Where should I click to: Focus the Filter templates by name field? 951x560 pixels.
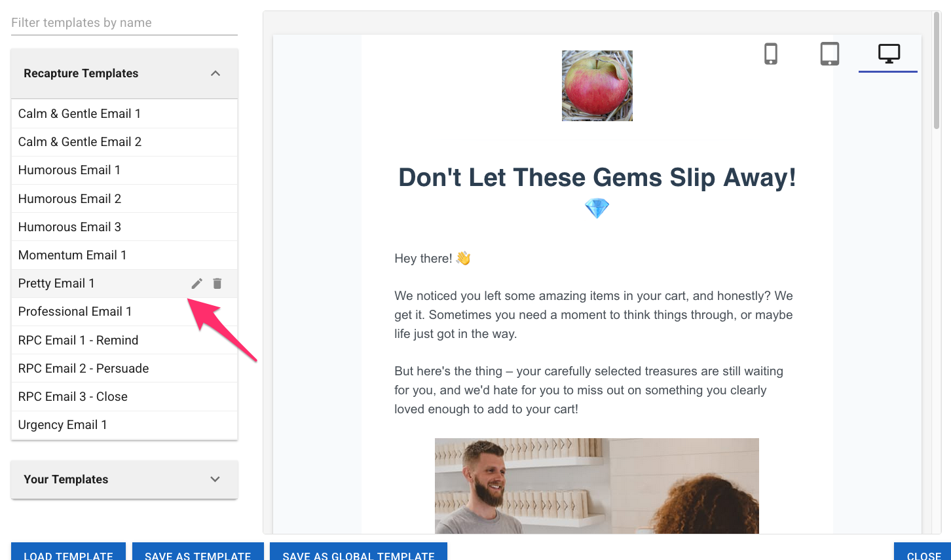tap(124, 23)
